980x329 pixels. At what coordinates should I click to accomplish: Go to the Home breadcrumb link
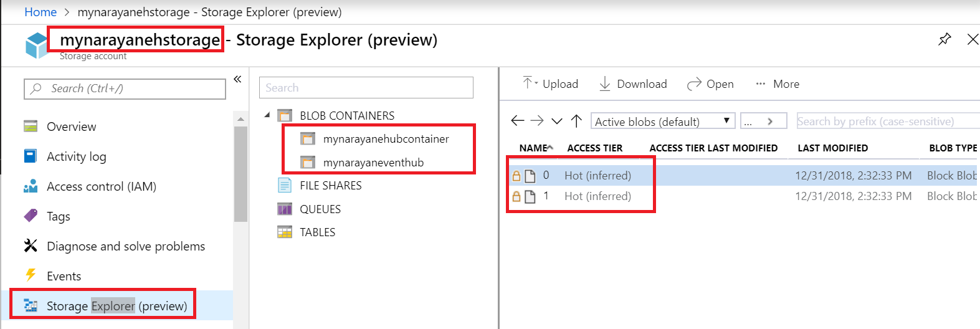pos(40,12)
